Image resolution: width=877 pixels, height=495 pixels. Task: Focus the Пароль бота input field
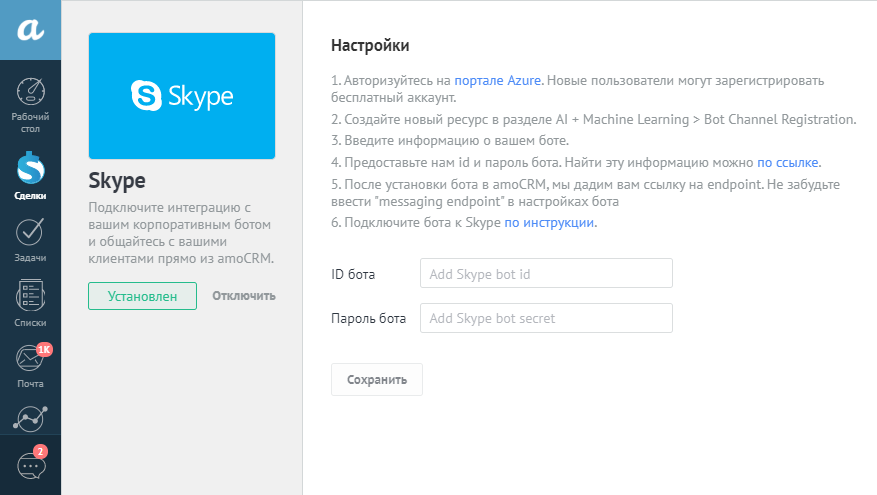[546, 318]
